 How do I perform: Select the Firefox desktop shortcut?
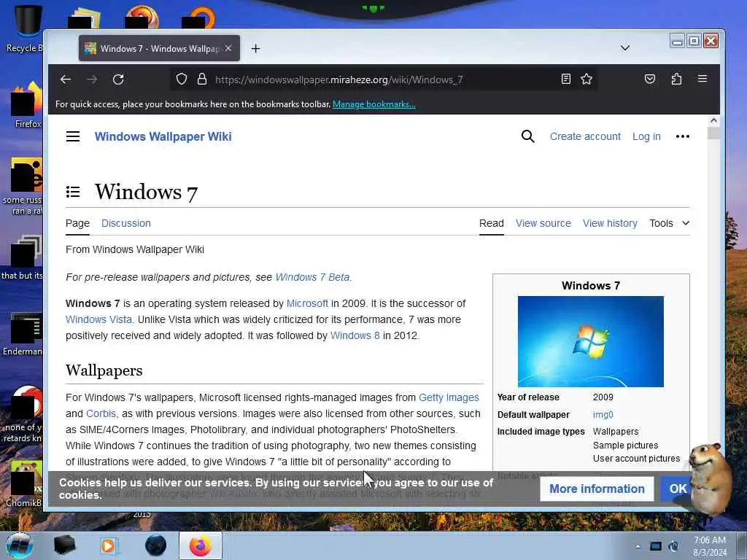[x=26, y=105]
